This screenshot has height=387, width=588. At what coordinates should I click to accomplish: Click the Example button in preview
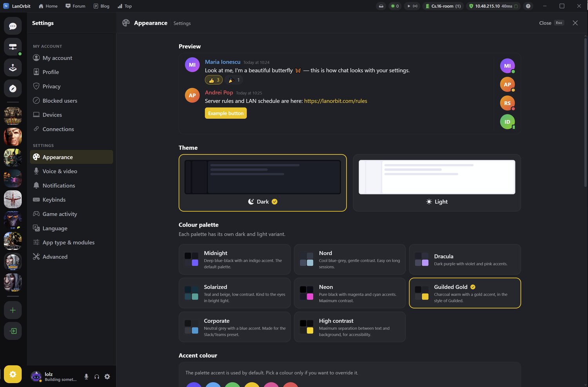click(226, 113)
